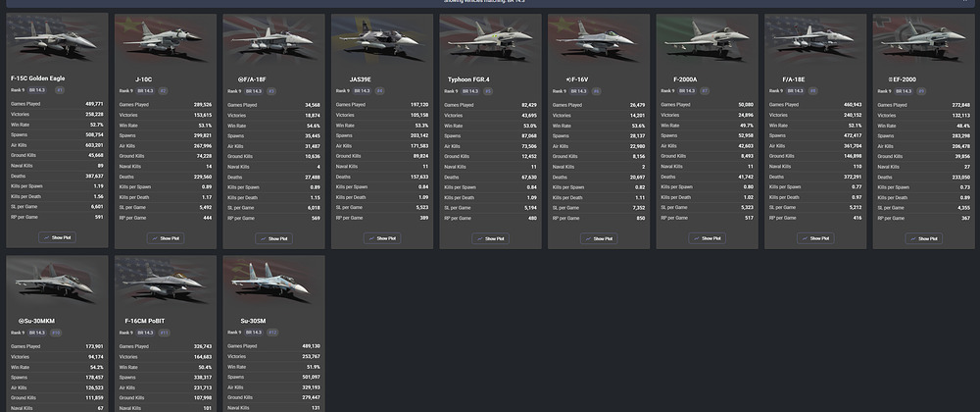Select the Su-30SM aircraft picture
Image resolution: width=980 pixels, height=412 pixels.
[x=273, y=281]
